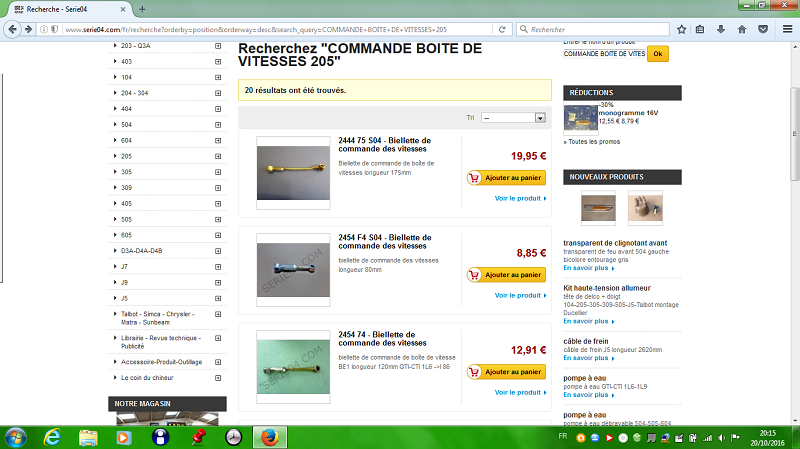800x449 pixels.
Task: Reload the page with the refresh icon
Action: point(502,30)
